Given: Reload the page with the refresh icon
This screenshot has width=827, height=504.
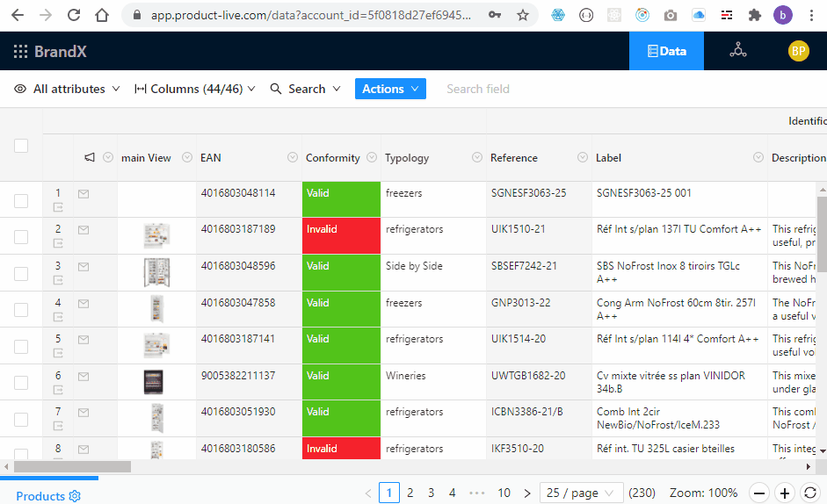Looking at the screenshot, I should tap(74, 15).
